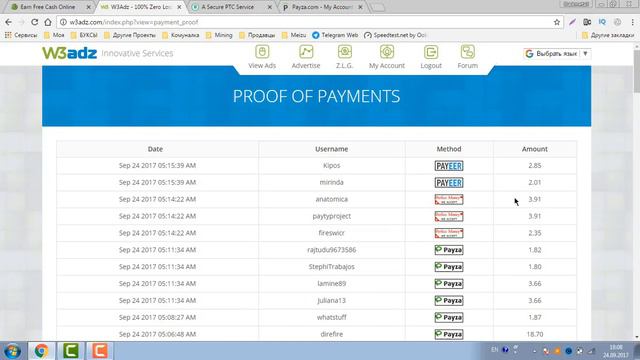Open the My Account icon
This screenshot has width=640, height=360.
(387, 52)
